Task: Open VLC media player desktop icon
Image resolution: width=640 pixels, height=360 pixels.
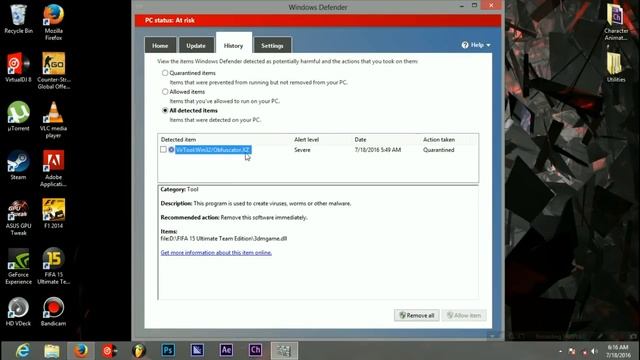Action: point(53,120)
